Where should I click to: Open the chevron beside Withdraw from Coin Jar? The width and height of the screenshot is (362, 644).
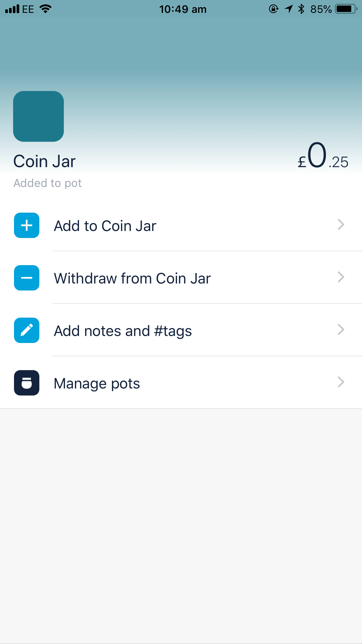point(341,277)
